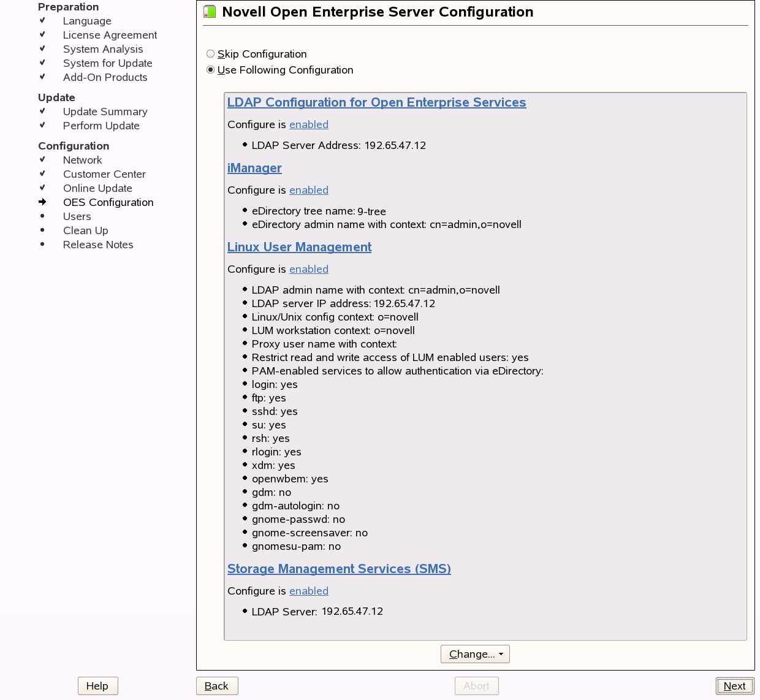
Task: Click the checkmark icon beside Network
Action: (42, 159)
